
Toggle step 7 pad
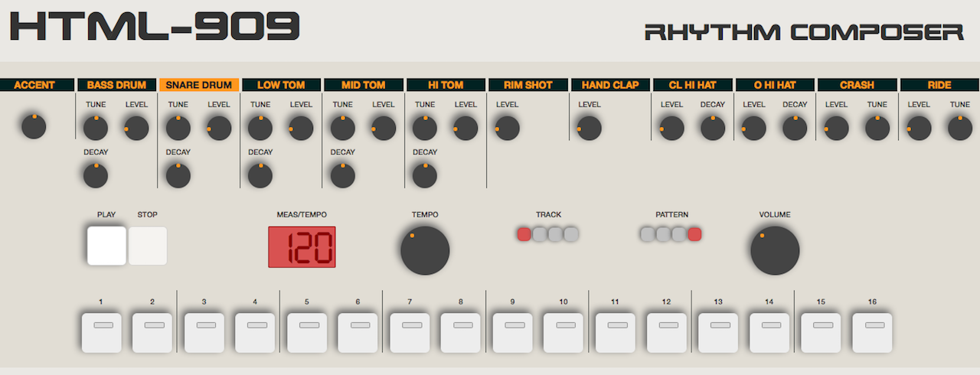point(410,333)
